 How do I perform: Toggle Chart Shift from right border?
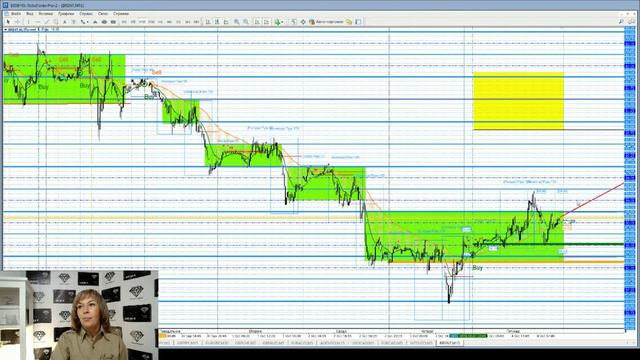266,22
